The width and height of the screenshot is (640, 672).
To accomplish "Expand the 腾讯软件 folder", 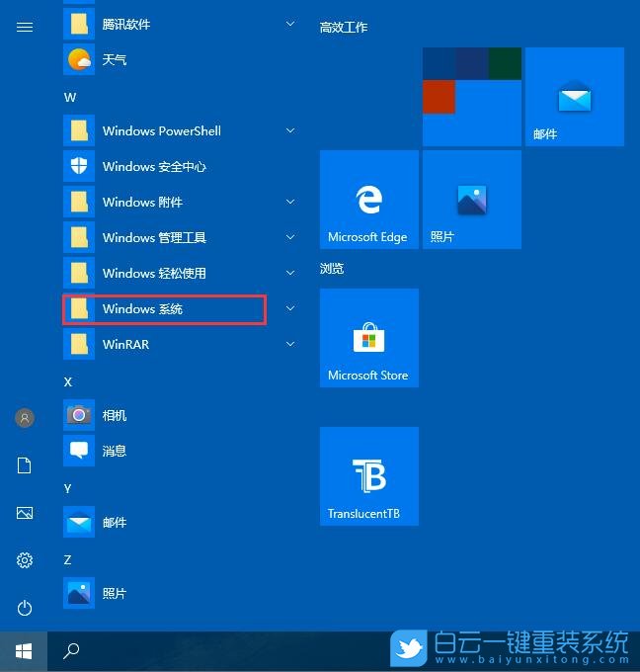I will [180, 24].
